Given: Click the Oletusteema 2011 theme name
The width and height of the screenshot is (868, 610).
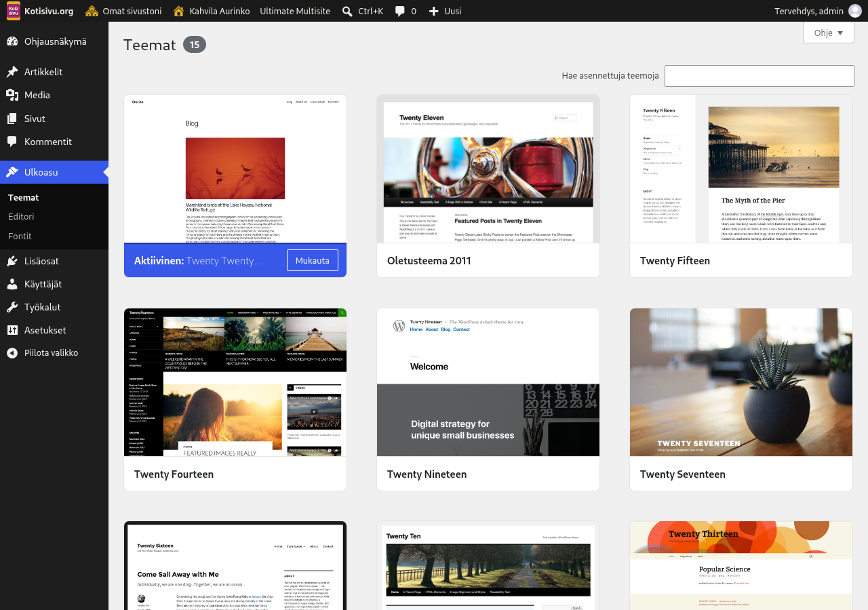Looking at the screenshot, I should (429, 260).
